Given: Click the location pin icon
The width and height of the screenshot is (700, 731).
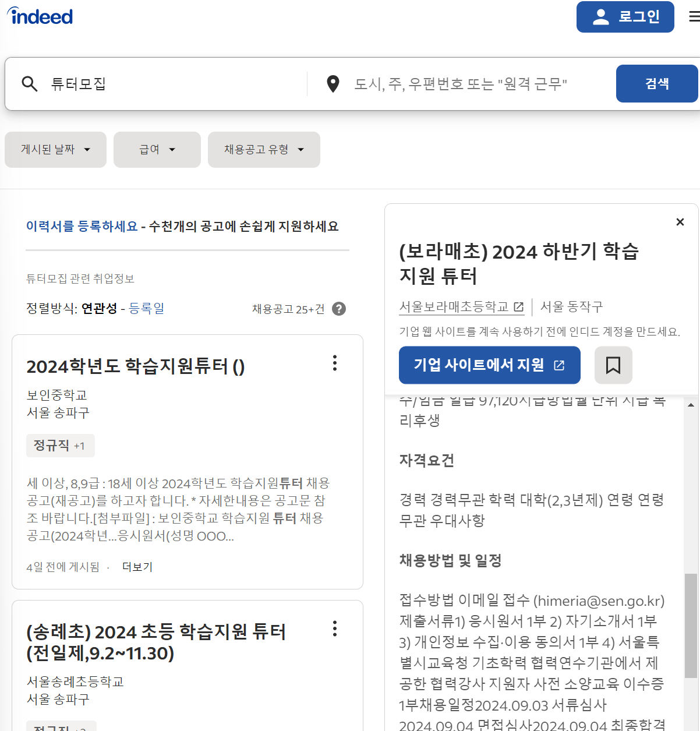Looking at the screenshot, I should click(333, 83).
